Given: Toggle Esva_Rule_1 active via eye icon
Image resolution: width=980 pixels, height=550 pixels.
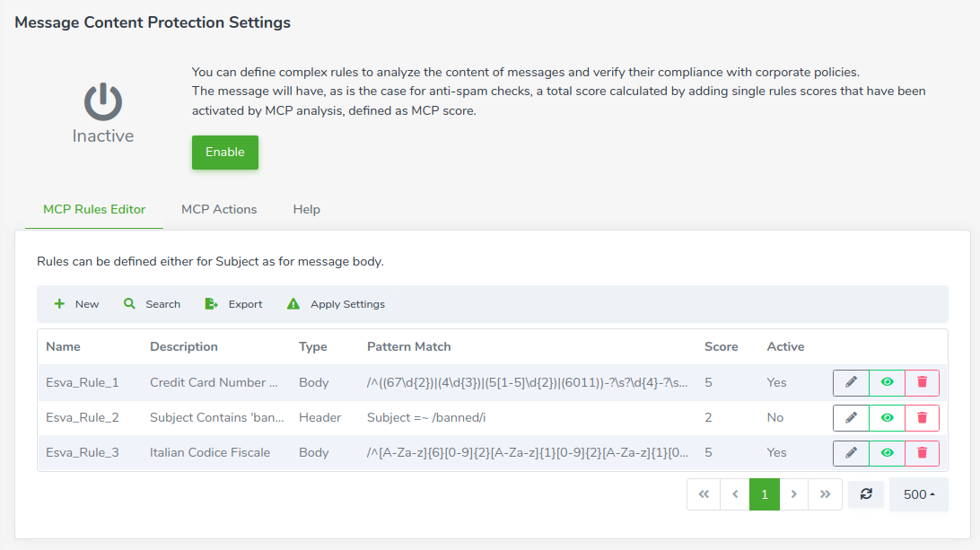Looking at the screenshot, I should (887, 382).
